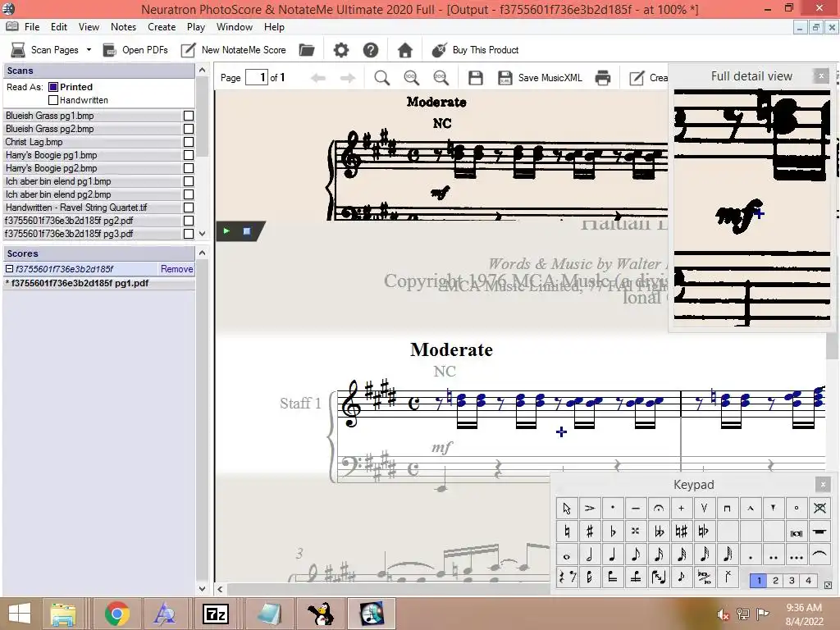Image resolution: width=840 pixels, height=630 pixels.
Task: Check Handwritten - Ravel String Quartet.tif box
Action: [188, 208]
